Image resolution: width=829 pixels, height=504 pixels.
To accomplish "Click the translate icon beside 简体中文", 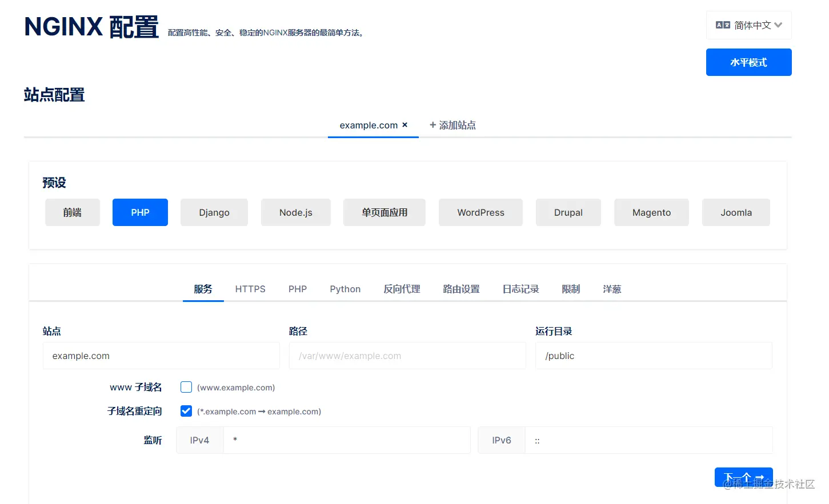I will pos(723,25).
